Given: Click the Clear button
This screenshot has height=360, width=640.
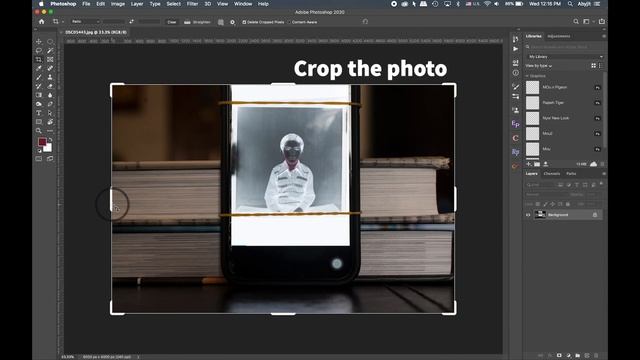Looking at the screenshot, I should (x=172, y=22).
